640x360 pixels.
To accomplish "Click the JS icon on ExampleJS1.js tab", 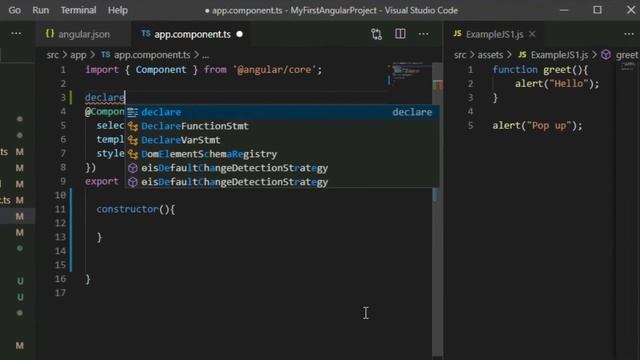I will tap(457, 34).
